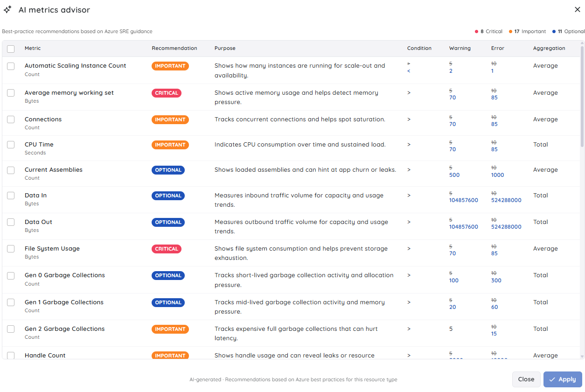The width and height of the screenshot is (585, 392).
Task: Click error value 524288000 in Data Out row
Action: click(506, 227)
